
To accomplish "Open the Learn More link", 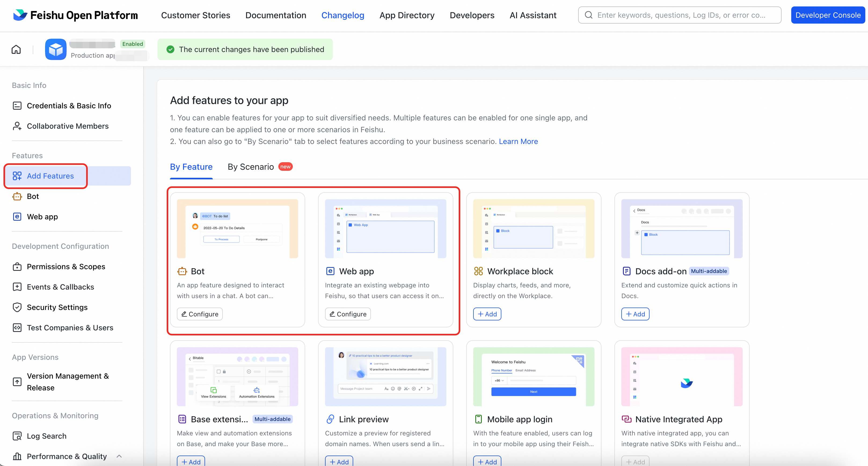I will (518, 141).
